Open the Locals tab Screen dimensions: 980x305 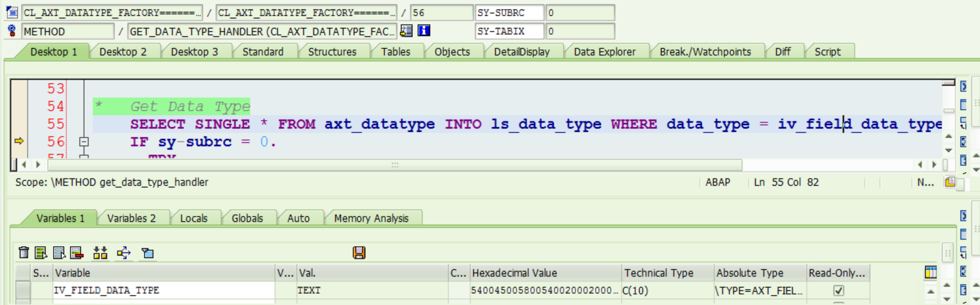click(x=194, y=218)
